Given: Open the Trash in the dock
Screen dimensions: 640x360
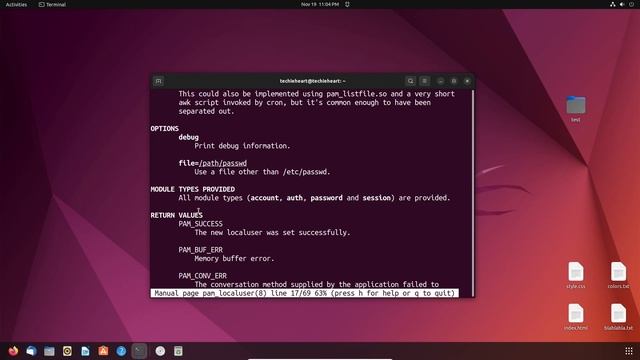Looking at the screenshot, I should click(x=178, y=351).
